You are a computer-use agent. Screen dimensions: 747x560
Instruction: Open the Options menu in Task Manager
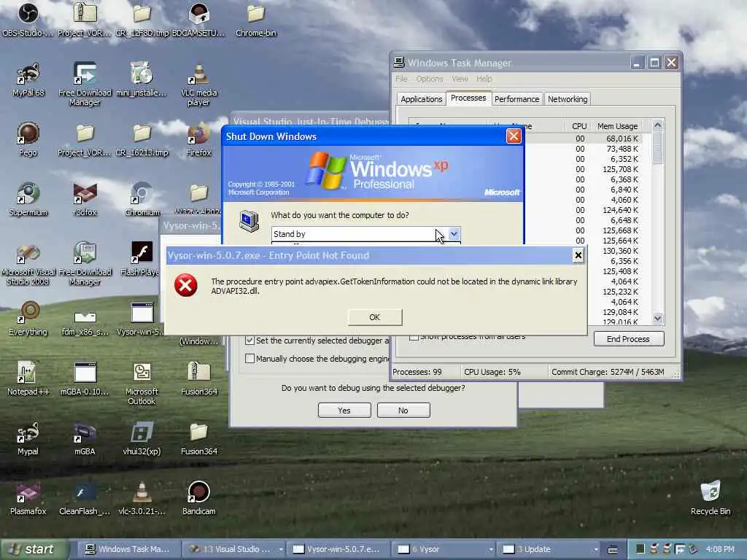429,79
